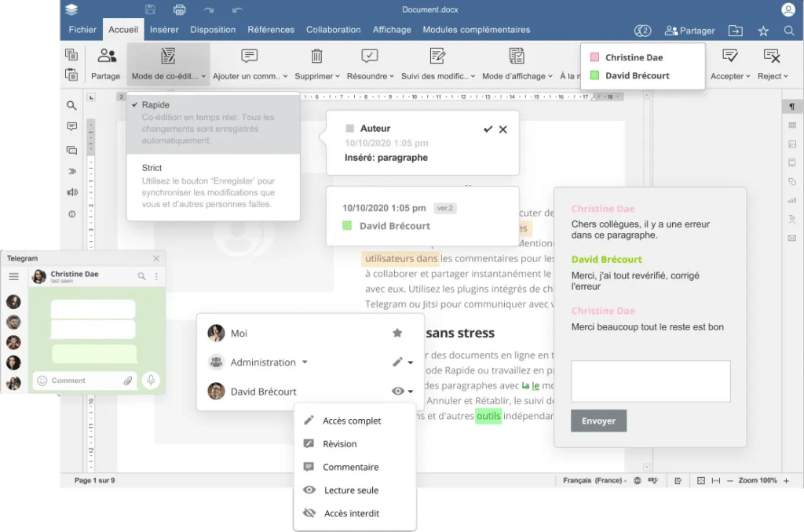Open the Fichier tab
Image resolution: width=804 pixels, height=532 pixels.
82,30
